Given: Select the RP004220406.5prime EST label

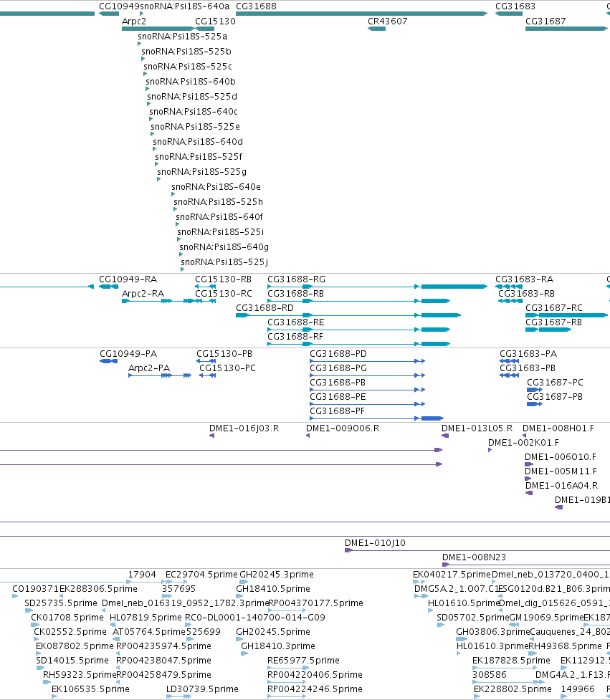Looking at the screenshot, I should coord(315,674).
